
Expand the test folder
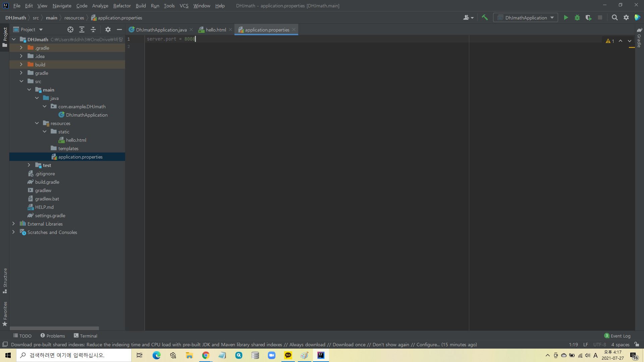(29, 165)
